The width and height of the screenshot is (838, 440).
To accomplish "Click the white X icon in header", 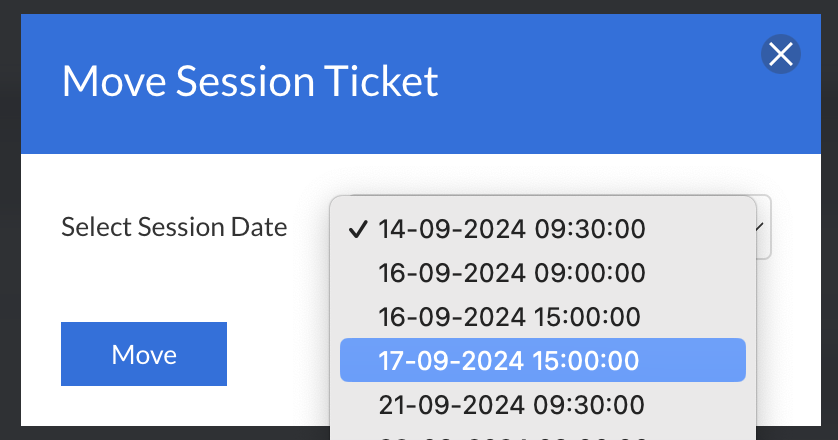I will (x=780, y=54).
